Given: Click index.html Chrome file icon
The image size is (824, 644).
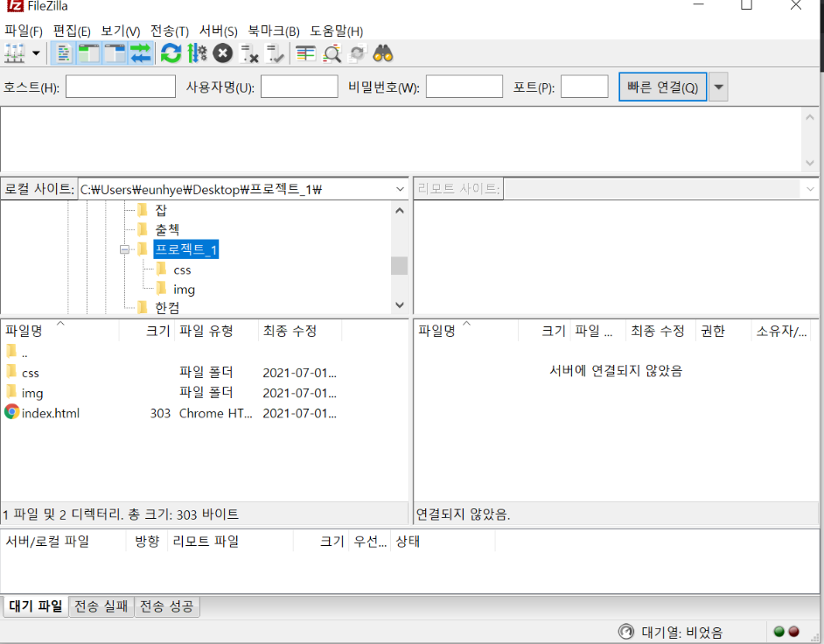Looking at the screenshot, I should (11, 412).
